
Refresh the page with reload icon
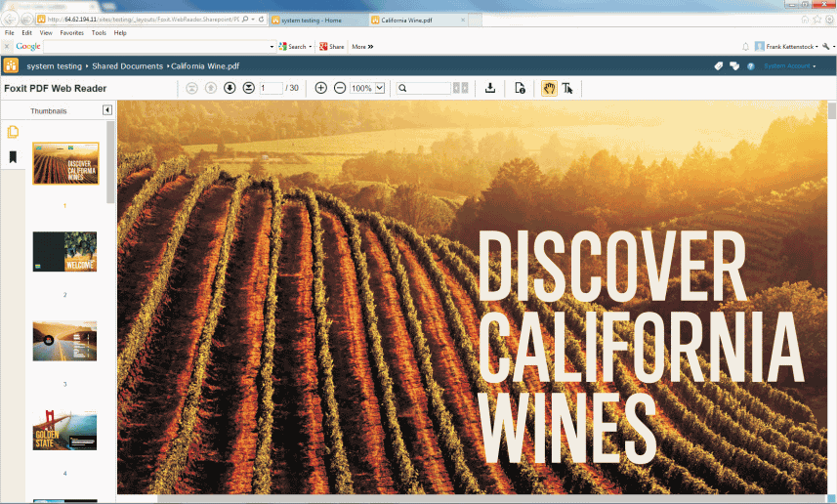[x=262, y=20]
